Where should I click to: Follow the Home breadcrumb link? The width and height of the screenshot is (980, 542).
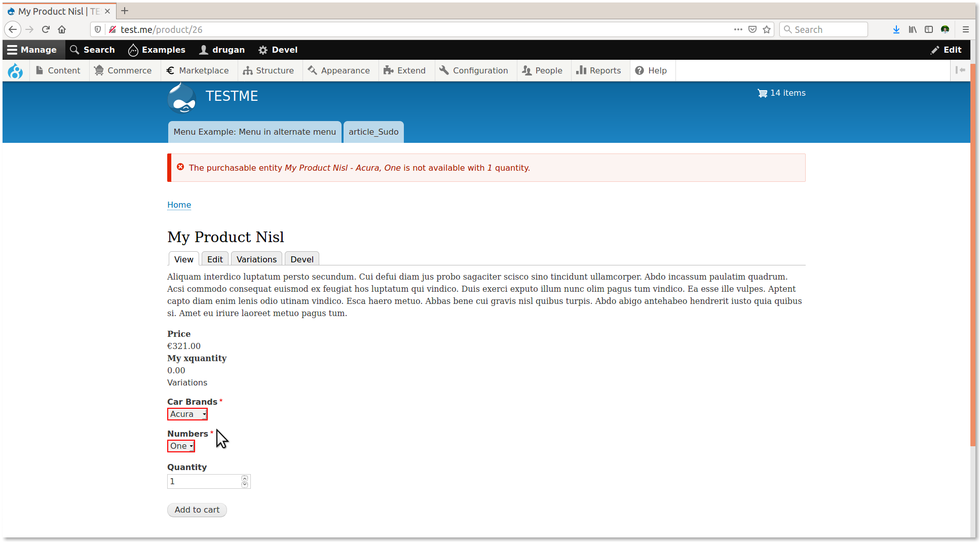[x=179, y=205]
